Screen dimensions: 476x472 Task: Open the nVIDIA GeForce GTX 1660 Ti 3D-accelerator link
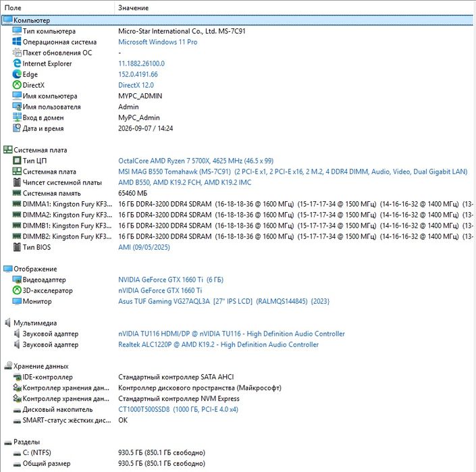point(160,290)
